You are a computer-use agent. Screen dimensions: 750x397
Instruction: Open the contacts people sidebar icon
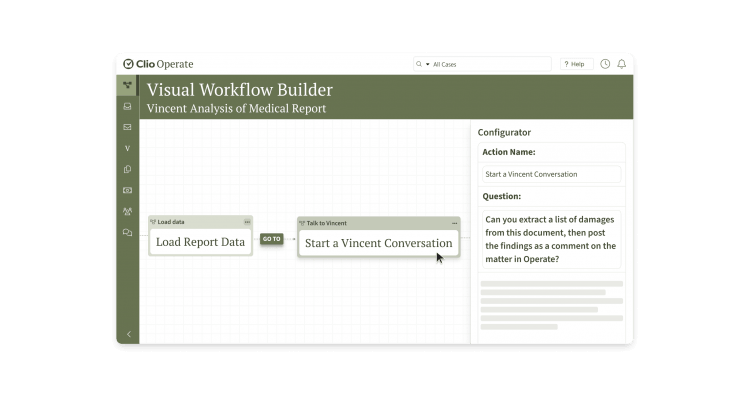point(127,211)
